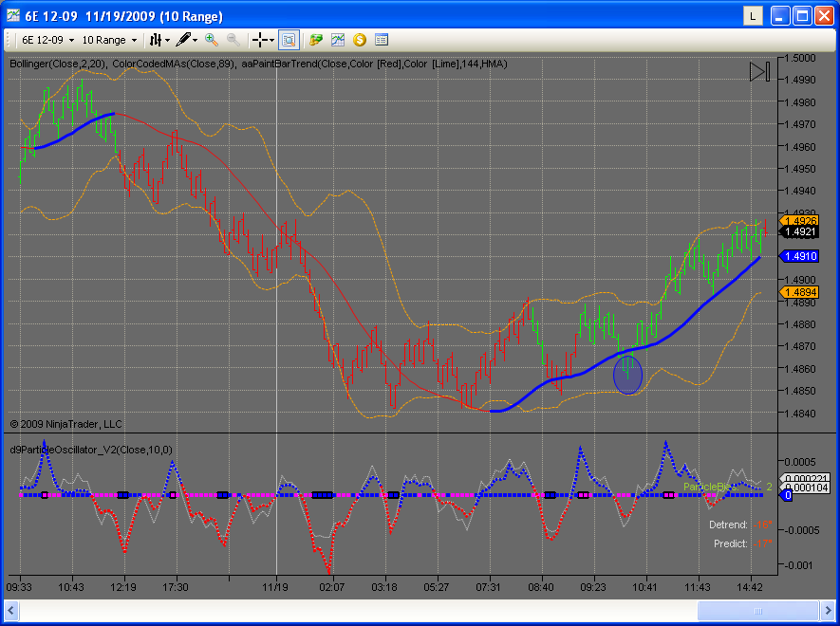Viewport: 840px width, 626px height.
Task: Click the 14:42 time axis label
Action: [750, 587]
